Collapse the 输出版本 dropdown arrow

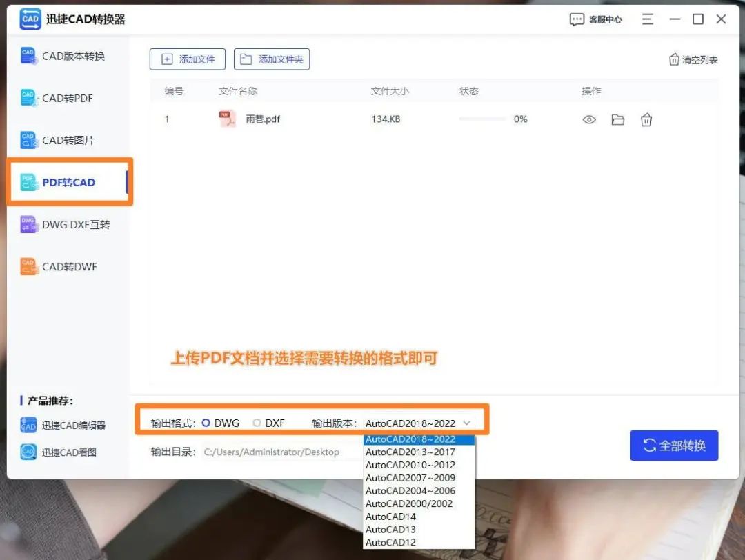pyautogui.click(x=466, y=423)
